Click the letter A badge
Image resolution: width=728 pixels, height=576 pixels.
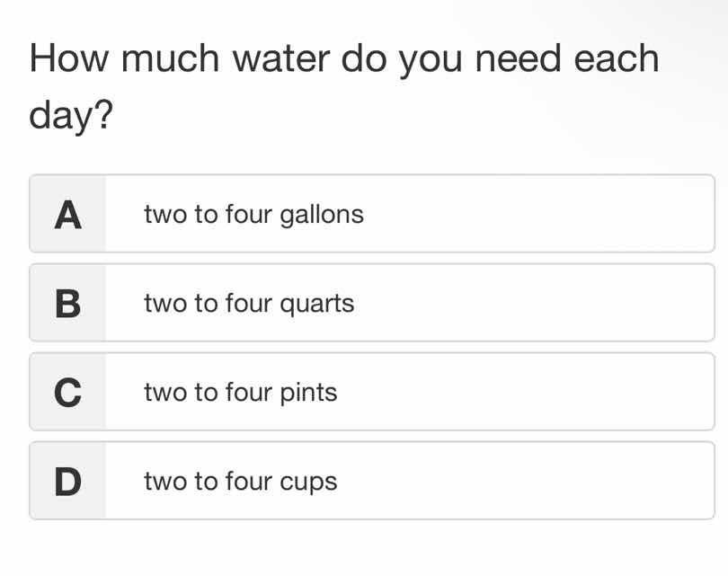[67, 214]
